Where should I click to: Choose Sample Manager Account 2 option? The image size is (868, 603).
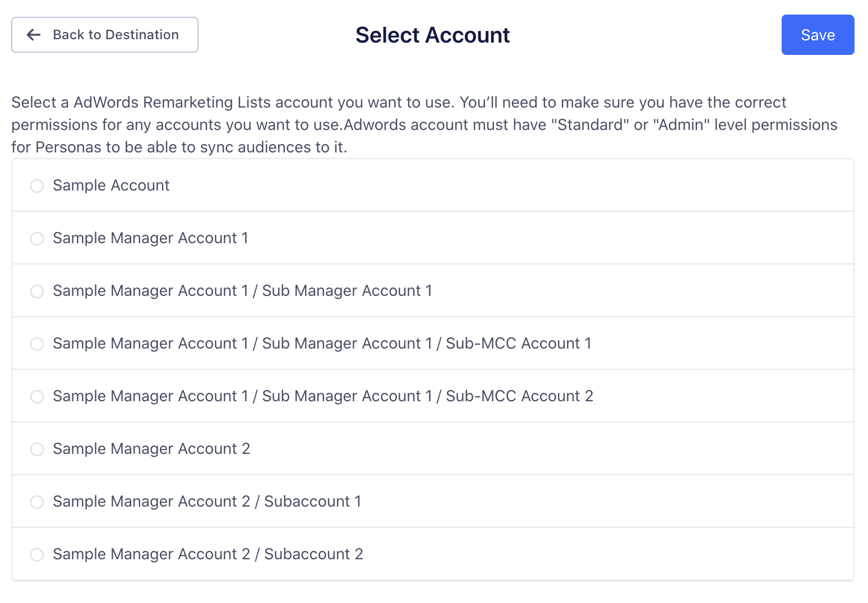tap(37, 449)
